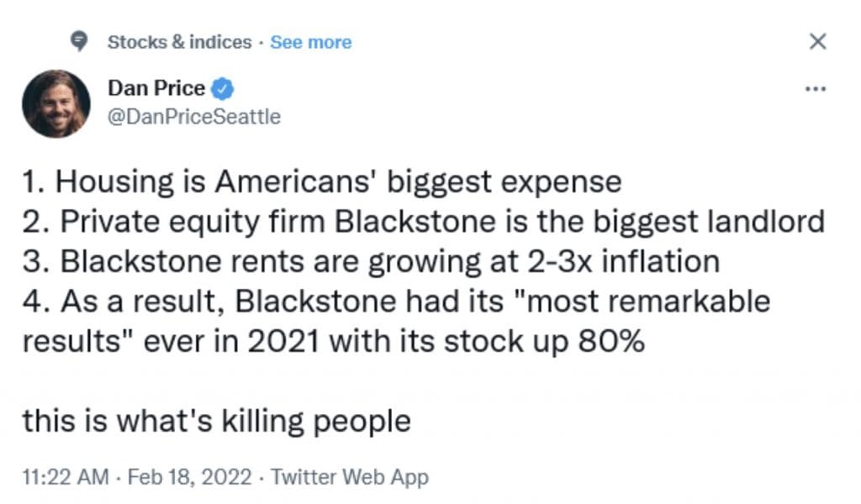This screenshot has width=861, height=504.
Task: Click the sentence 'this is what's killing people'
Action: point(216,422)
